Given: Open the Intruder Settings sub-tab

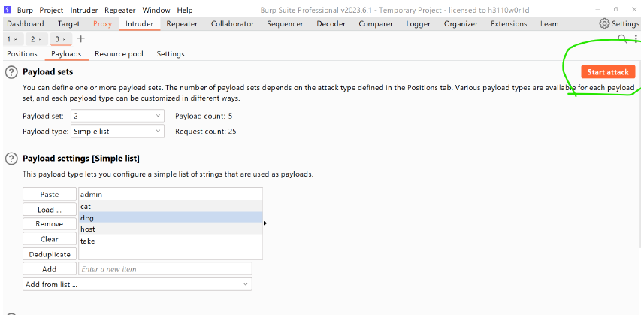Looking at the screenshot, I should pyautogui.click(x=171, y=54).
